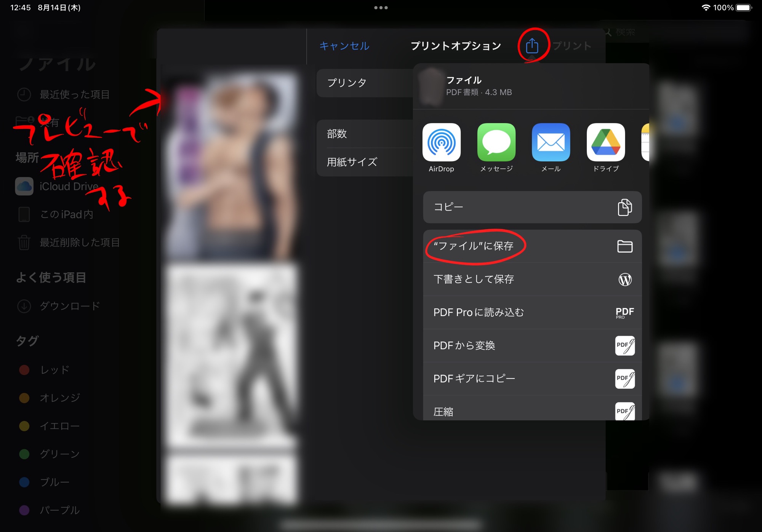
Task: Share the PDF via AirDrop
Action: click(x=441, y=142)
